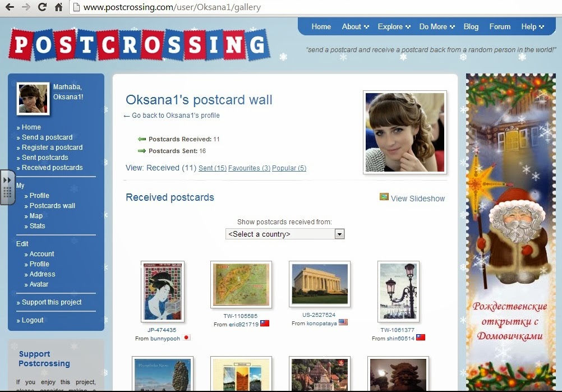Click the green Postcards Received arrow icon
Image resolution: width=562 pixels, height=392 pixels.
click(x=142, y=139)
